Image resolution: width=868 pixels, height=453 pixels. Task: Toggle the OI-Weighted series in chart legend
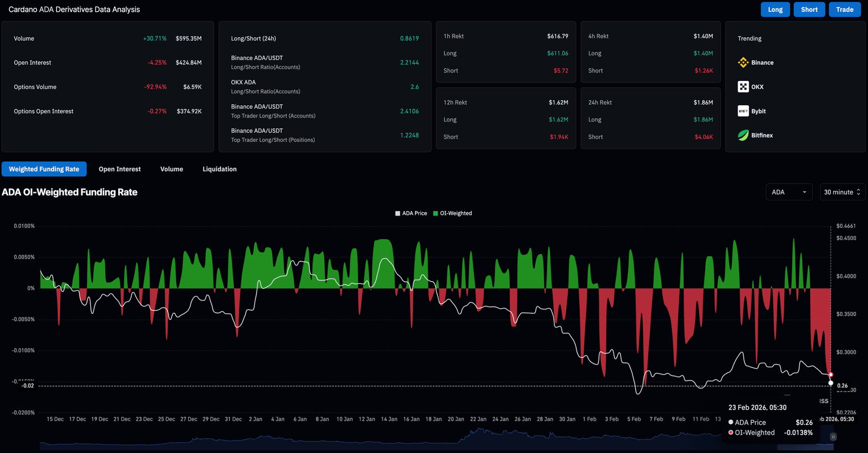pos(455,214)
